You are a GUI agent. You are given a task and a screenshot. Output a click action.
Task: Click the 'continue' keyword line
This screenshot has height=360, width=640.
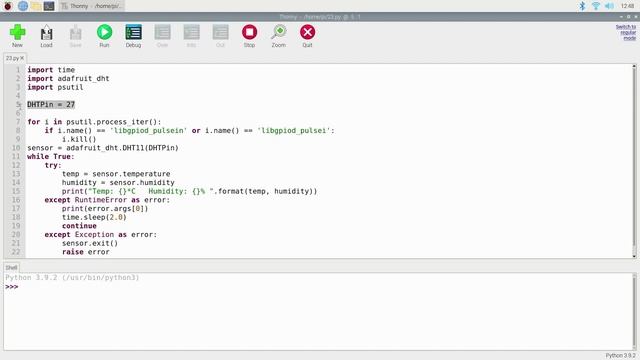[79, 226]
